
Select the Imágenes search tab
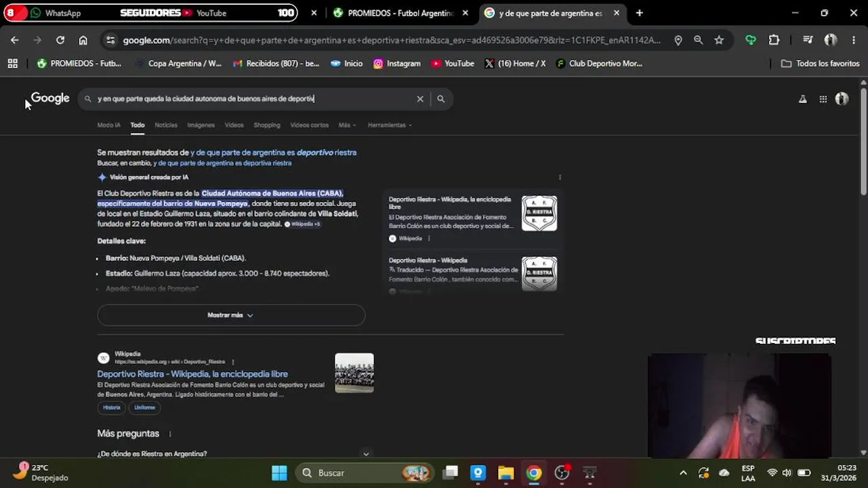pyautogui.click(x=201, y=125)
